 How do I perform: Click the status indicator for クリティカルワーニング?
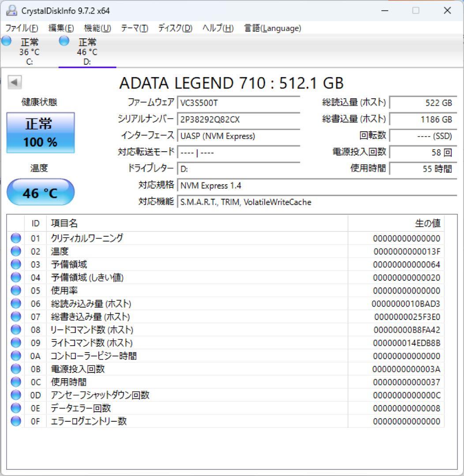(15, 238)
